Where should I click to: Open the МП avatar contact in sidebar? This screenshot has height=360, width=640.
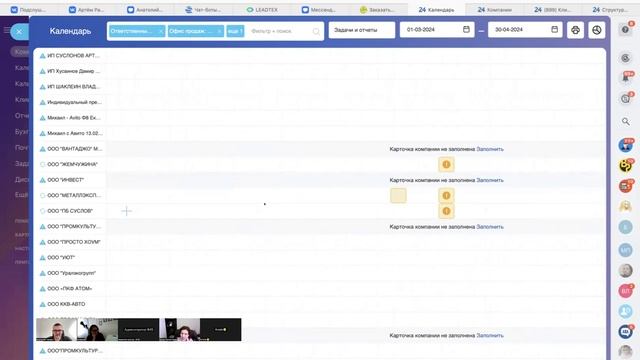(x=625, y=249)
